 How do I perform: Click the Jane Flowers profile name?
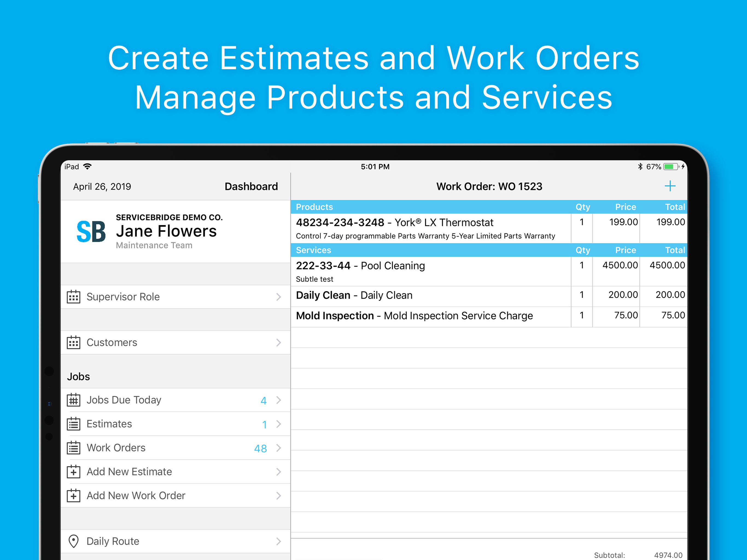click(x=166, y=231)
